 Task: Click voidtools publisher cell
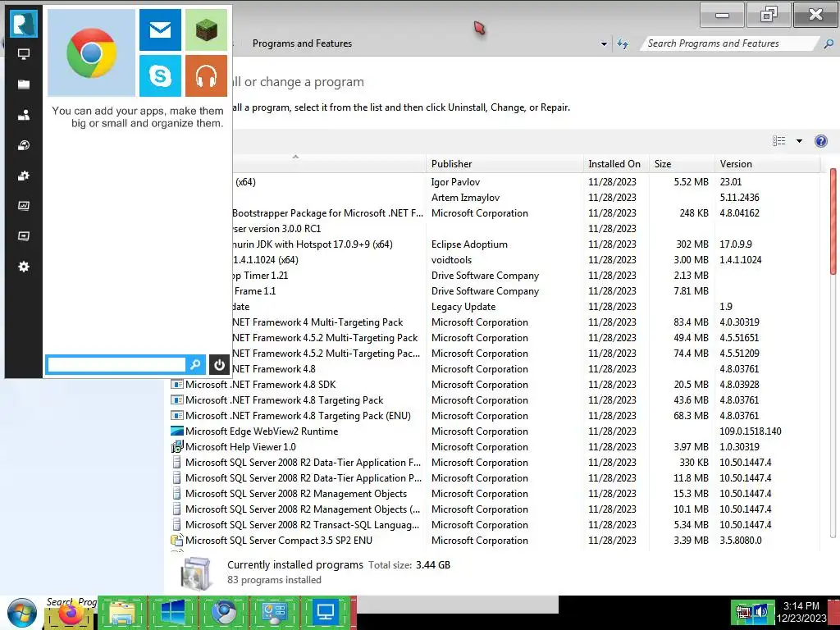(x=451, y=260)
